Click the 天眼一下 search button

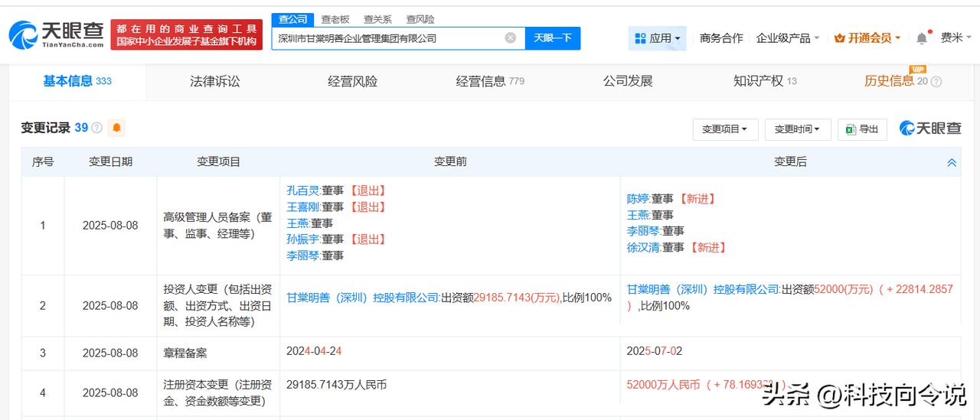click(x=553, y=38)
